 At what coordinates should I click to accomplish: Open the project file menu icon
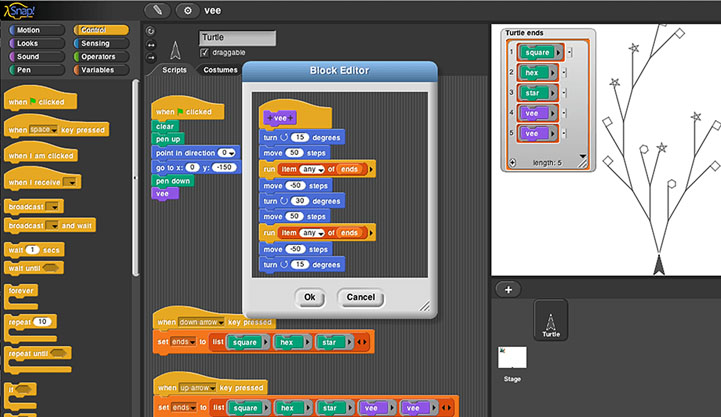tap(157, 10)
